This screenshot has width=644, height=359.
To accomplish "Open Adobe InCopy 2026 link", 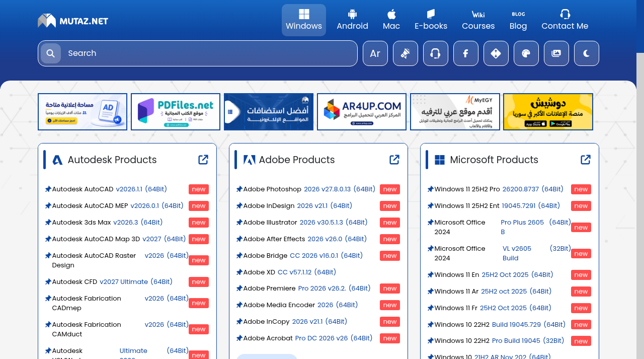I will [x=295, y=322].
